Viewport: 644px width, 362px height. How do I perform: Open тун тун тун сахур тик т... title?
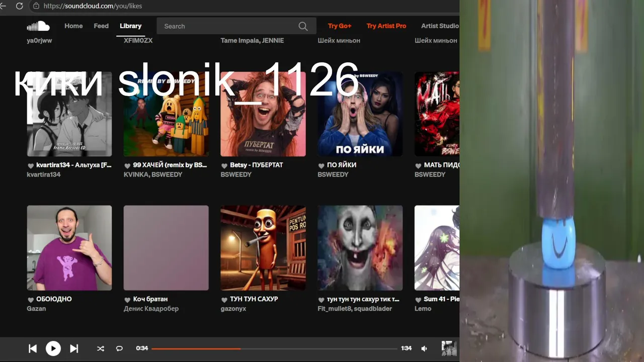(x=363, y=299)
